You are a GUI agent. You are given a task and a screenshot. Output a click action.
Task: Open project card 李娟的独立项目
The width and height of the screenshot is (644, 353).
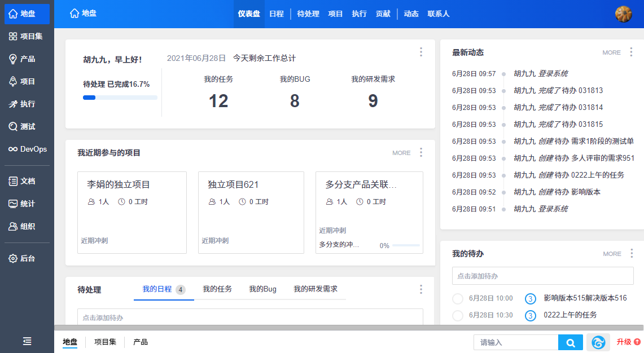pos(132,213)
